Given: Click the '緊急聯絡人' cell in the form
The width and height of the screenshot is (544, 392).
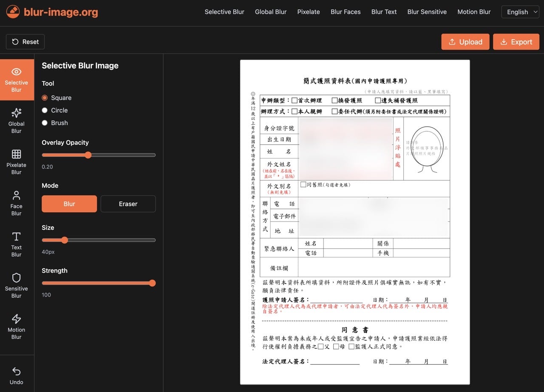Looking at the screenshot, I should point(279,248).
